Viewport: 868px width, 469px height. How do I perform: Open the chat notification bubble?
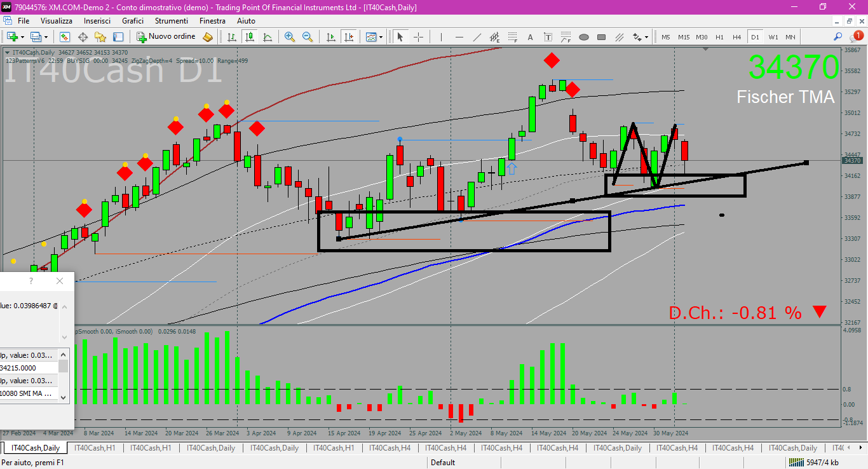point(855,37)
